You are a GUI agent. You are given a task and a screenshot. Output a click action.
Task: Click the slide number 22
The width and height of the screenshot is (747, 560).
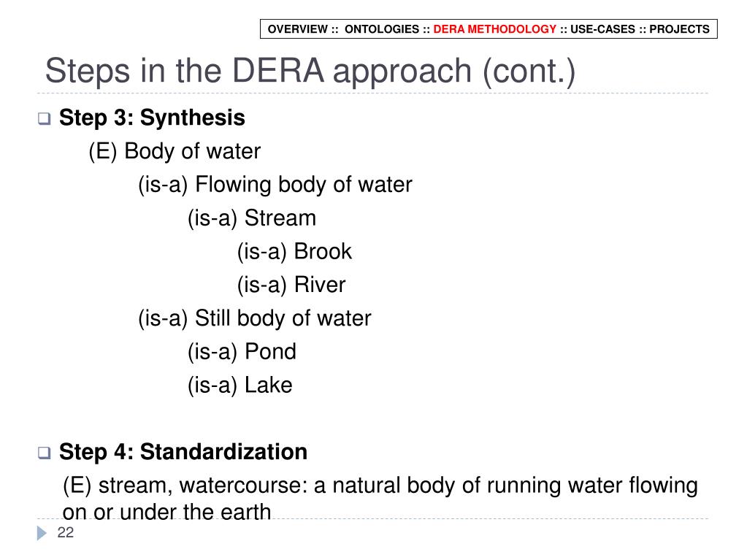coord(65,533)
